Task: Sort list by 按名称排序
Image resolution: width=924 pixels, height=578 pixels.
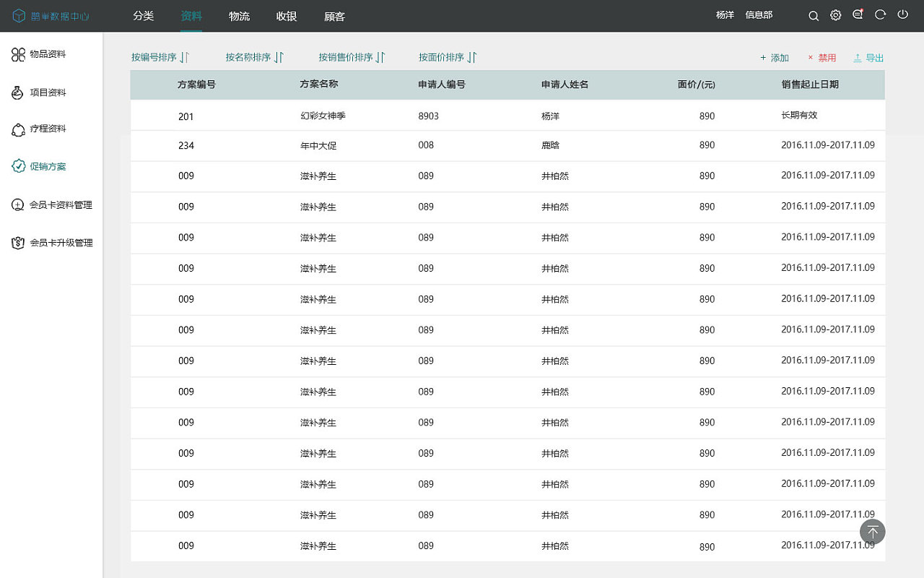Action: coord(254,57)
